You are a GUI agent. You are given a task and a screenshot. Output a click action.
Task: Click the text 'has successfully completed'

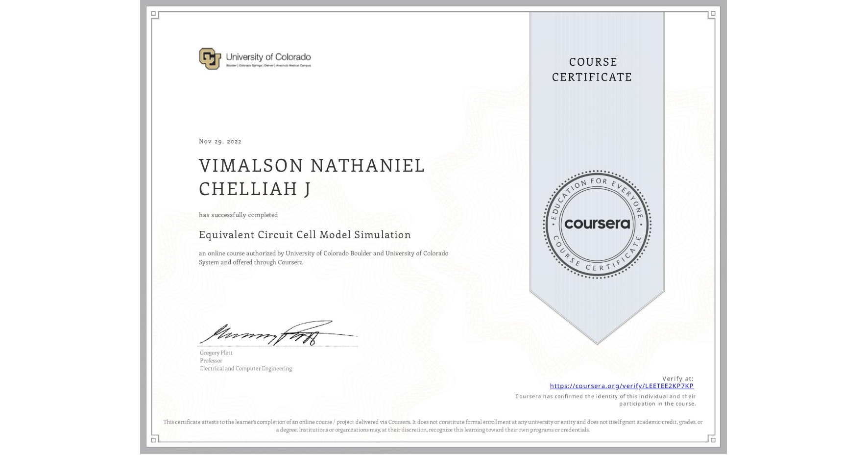[x=238, y=215]
